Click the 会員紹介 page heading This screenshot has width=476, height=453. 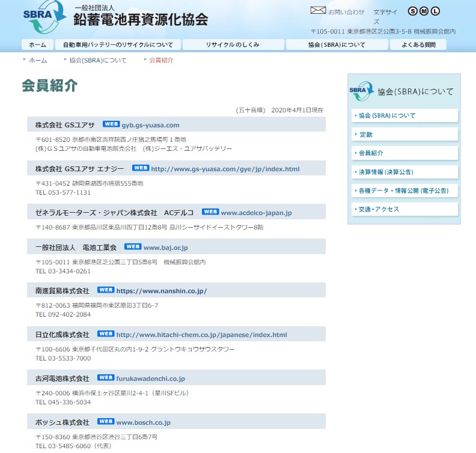(x=50, y=85)
